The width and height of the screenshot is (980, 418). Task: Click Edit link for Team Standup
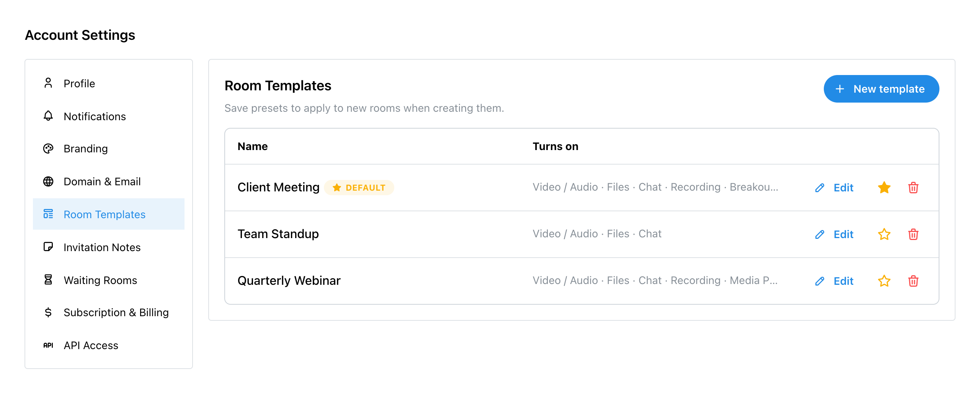(844, 234)
